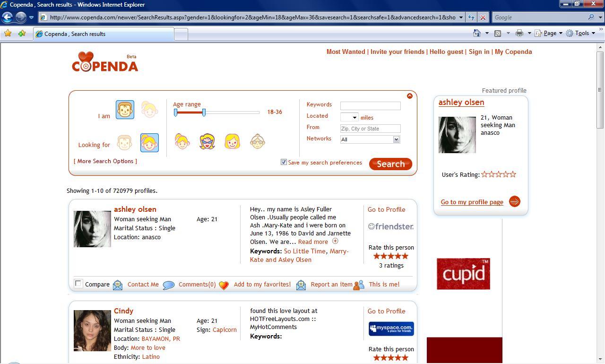The width and height of the screenshot is (605, 364).
Task: Select the male face for 'Looking for'
Action: tap(125, 143)
